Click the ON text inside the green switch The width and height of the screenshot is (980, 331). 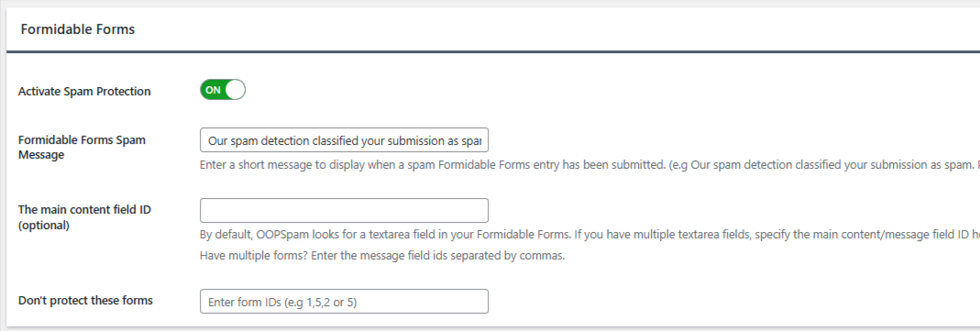pyautogui.click(x=213, y=90)
